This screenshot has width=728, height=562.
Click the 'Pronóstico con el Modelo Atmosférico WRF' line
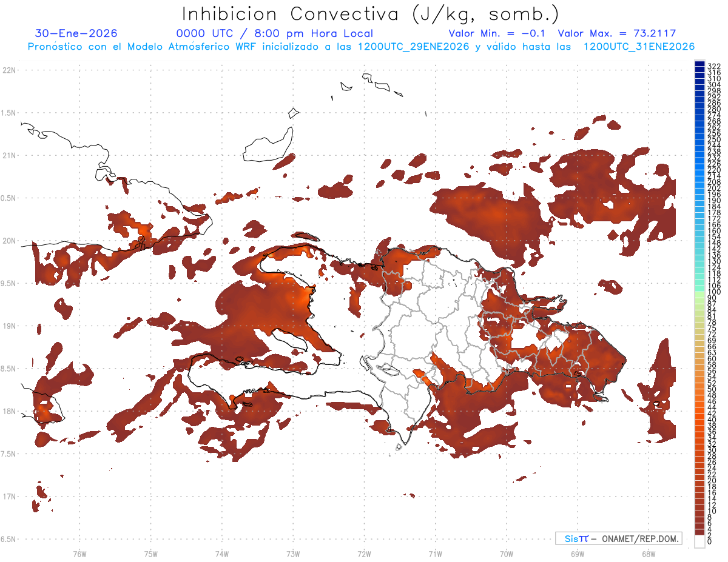click(x=361, y=47)
